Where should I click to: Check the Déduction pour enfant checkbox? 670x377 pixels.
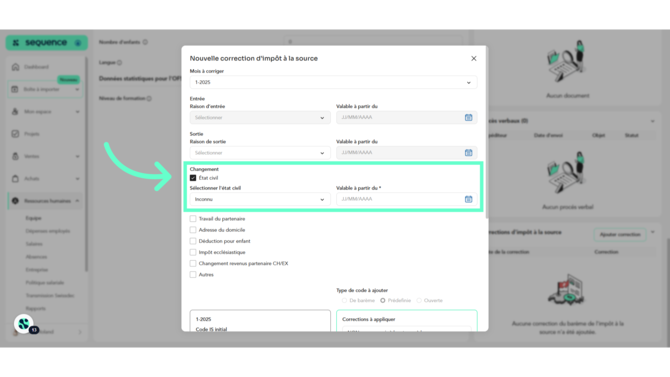(193, 241)
